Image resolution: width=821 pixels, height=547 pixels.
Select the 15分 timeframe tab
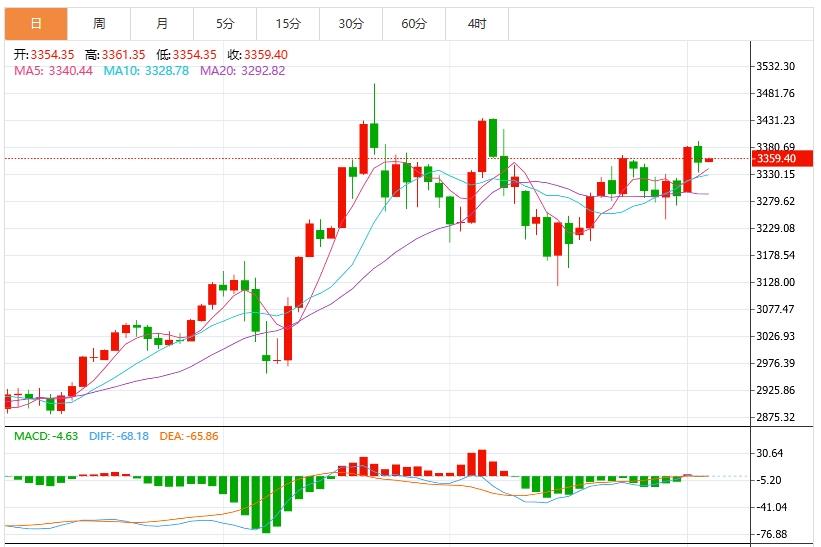pyautogui.click(x=288, y=23)
